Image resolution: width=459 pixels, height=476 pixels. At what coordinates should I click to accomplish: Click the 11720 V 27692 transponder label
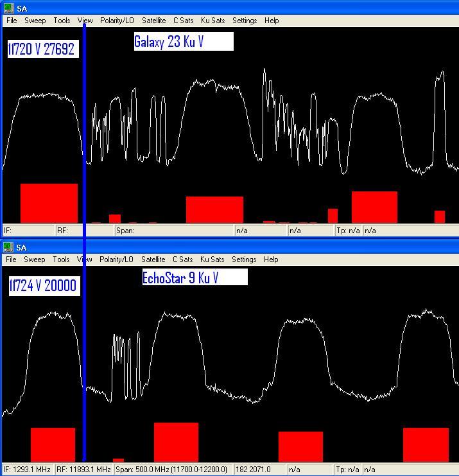43,49
